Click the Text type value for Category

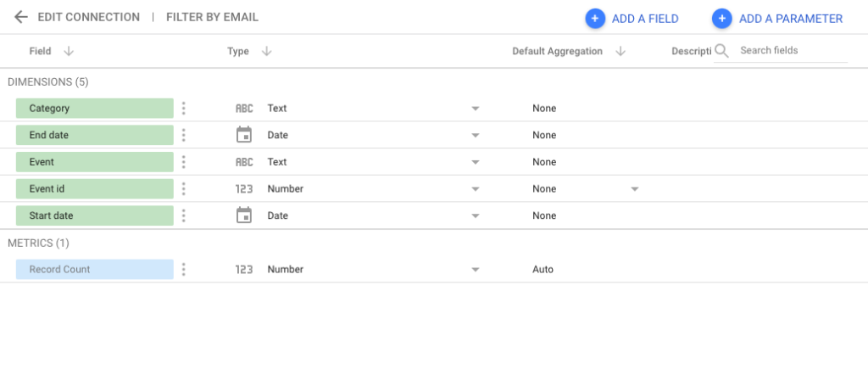click(277, 108)
